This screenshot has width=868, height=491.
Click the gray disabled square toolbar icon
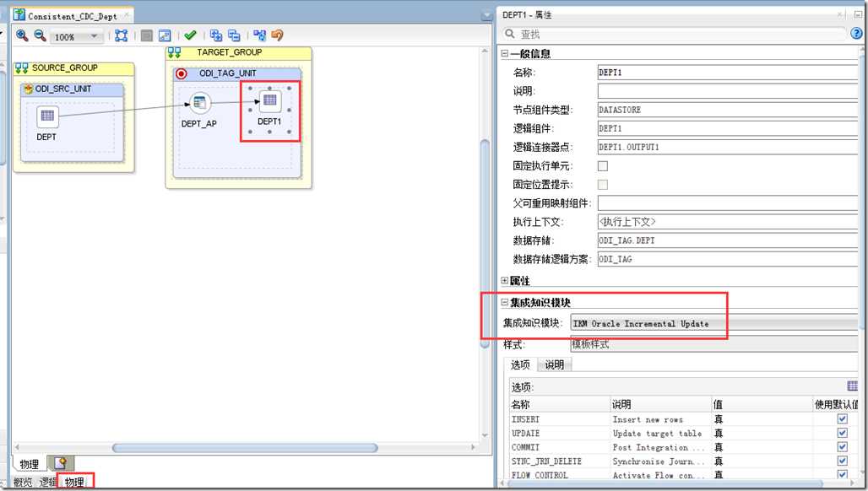click(x=147, y=36)
